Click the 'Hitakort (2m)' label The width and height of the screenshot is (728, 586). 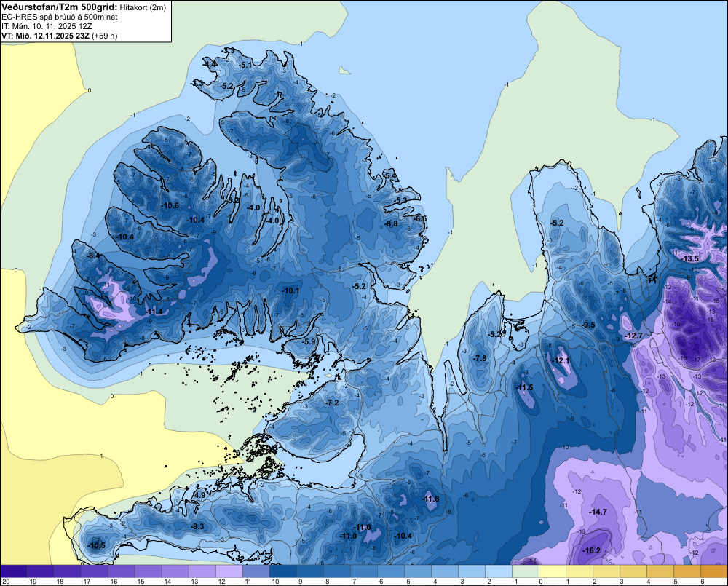point(143,7)
